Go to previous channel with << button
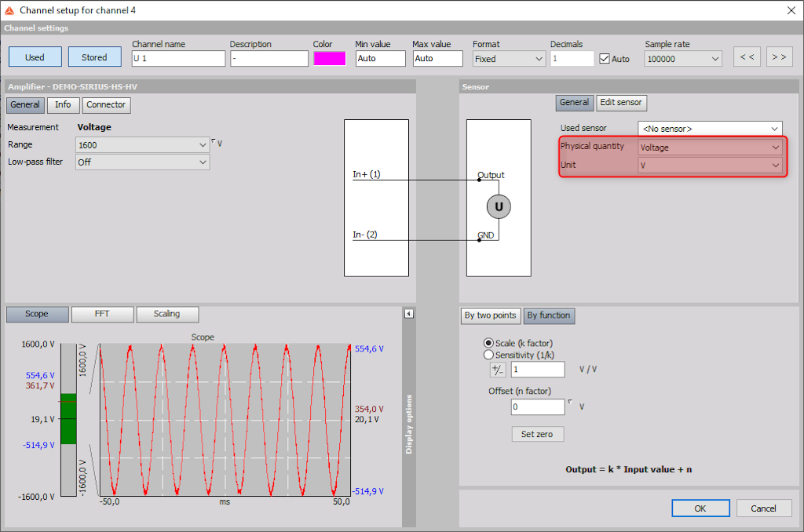Screen dimensions: 804x532 pos(747,57)
